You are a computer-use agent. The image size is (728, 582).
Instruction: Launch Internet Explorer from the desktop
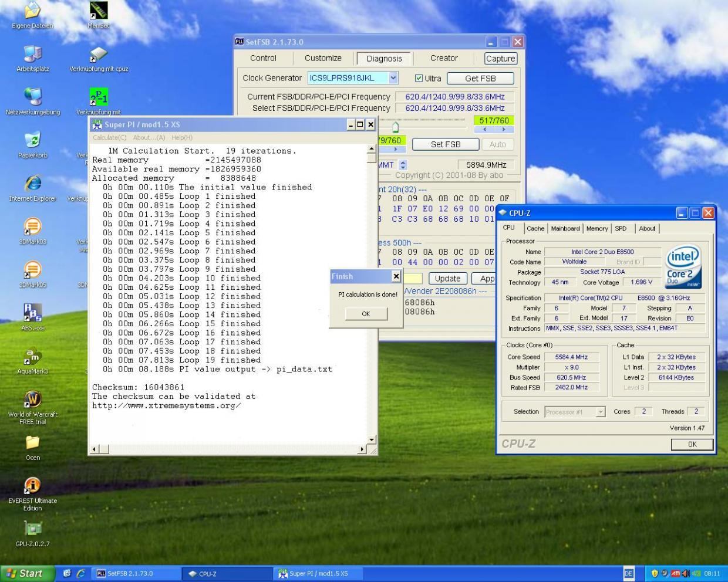coord(32,184)
